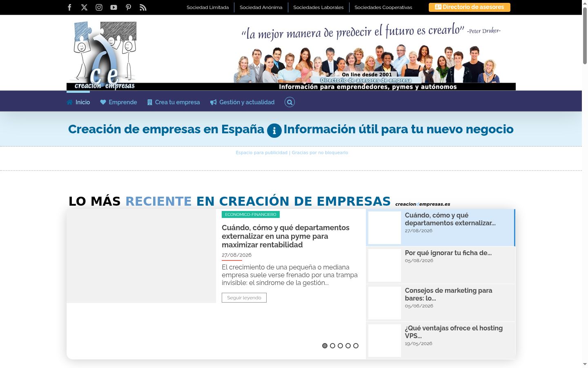Select sidebar item Cuándo, cómo y qué departamentos externalizar
Screen dimensions: 588x368
pyautogui.click(x=441, y=228)
